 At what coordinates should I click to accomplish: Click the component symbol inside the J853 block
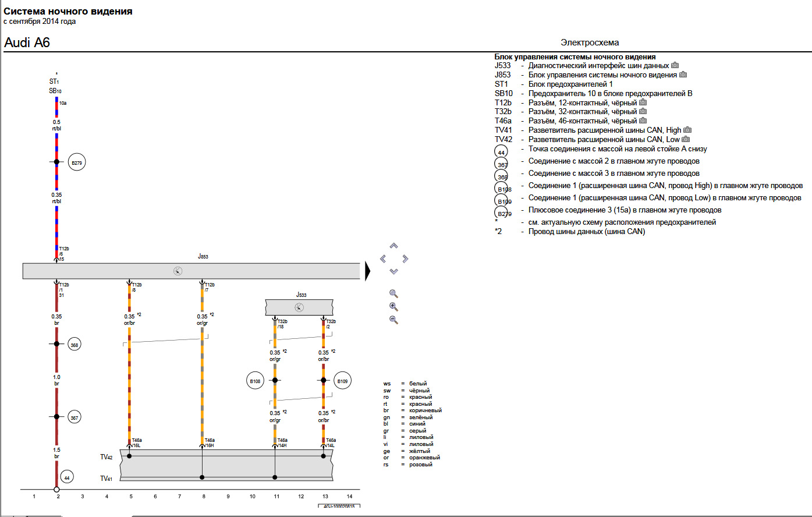click(178, 271)
